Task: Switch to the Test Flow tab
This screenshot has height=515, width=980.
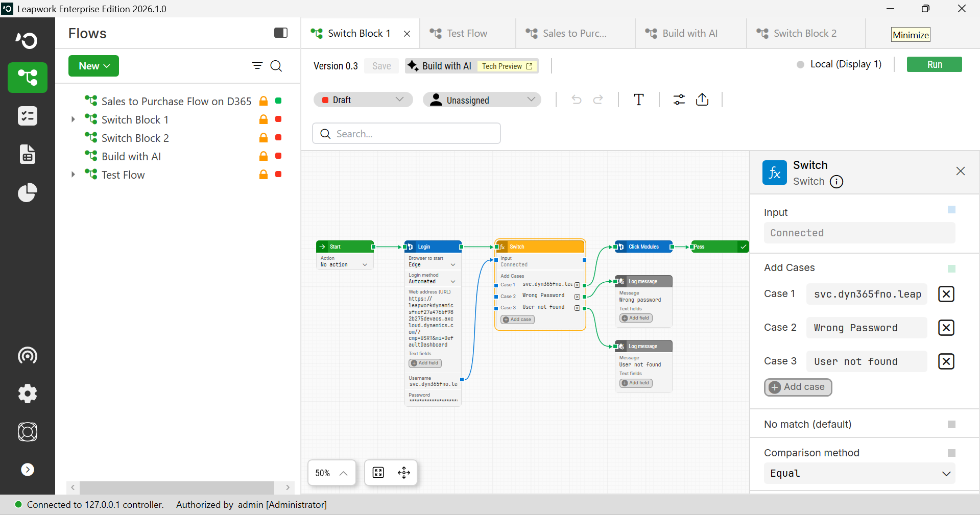Action: coord(467,33)
